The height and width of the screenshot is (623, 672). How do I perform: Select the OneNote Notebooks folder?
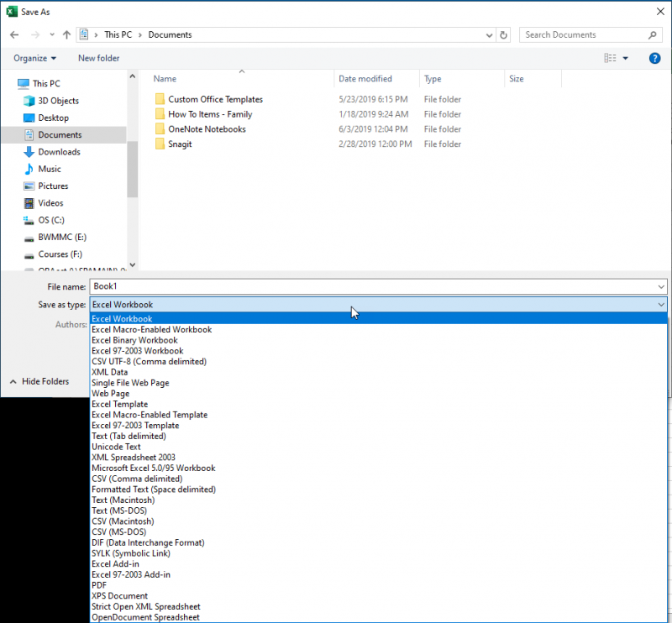[207, 129]
